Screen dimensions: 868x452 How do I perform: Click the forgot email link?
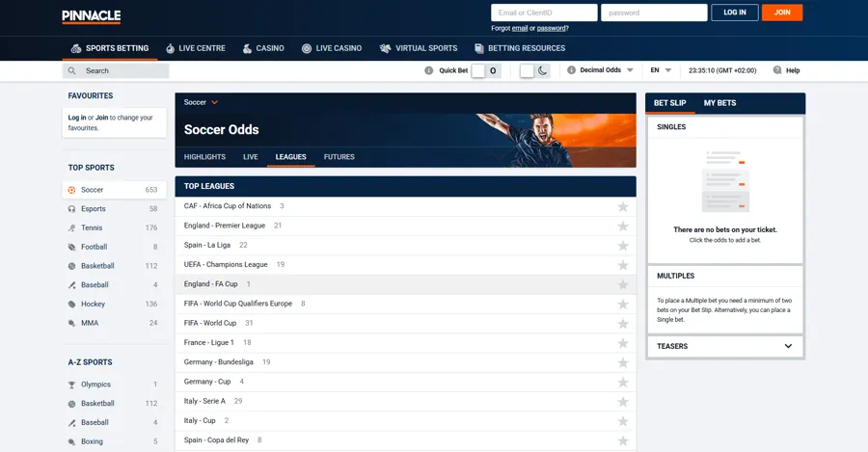pos(519,28)
